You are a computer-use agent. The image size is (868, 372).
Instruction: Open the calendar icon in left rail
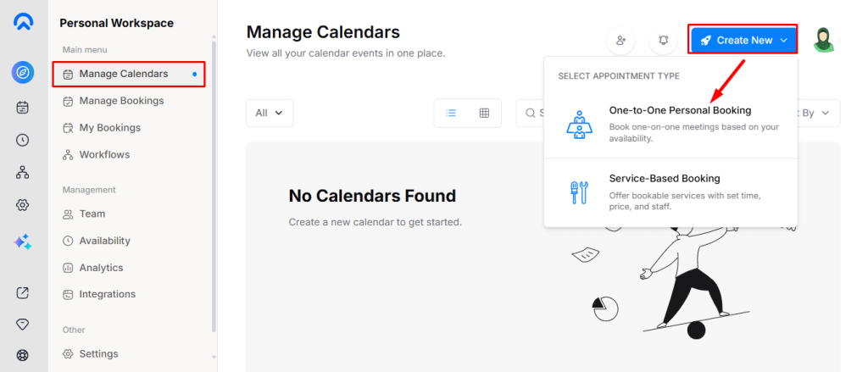23,107
